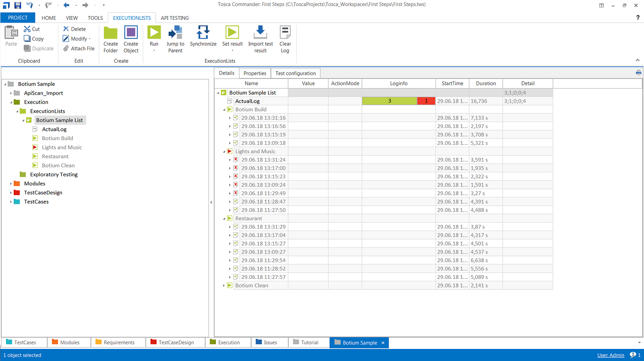Click the Loginfo column header

click(x=398, y=83)
